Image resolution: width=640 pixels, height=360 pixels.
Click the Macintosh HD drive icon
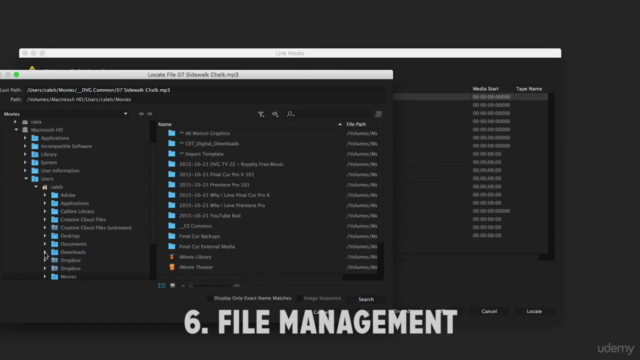click(x=25, y=130)
